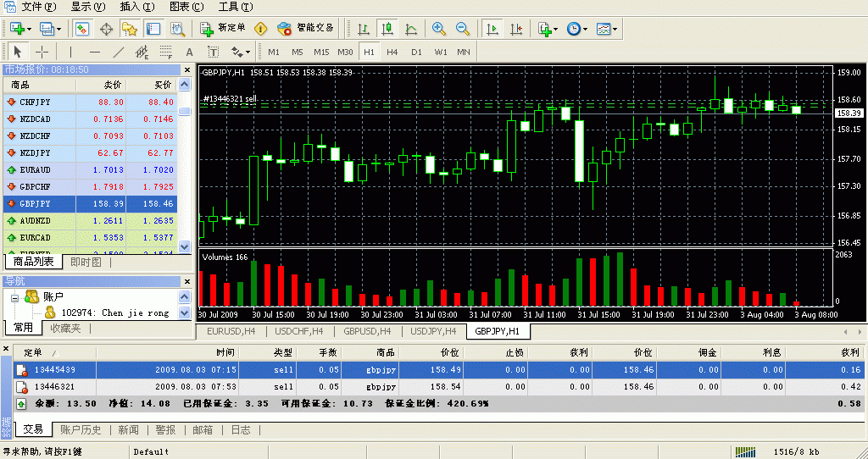Open the 图表 menu
This screenshot has width=868, height=459.
pos(186,7)
